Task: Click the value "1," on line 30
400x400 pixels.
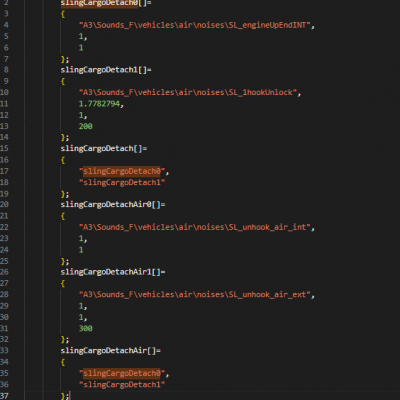Action: 83,317
